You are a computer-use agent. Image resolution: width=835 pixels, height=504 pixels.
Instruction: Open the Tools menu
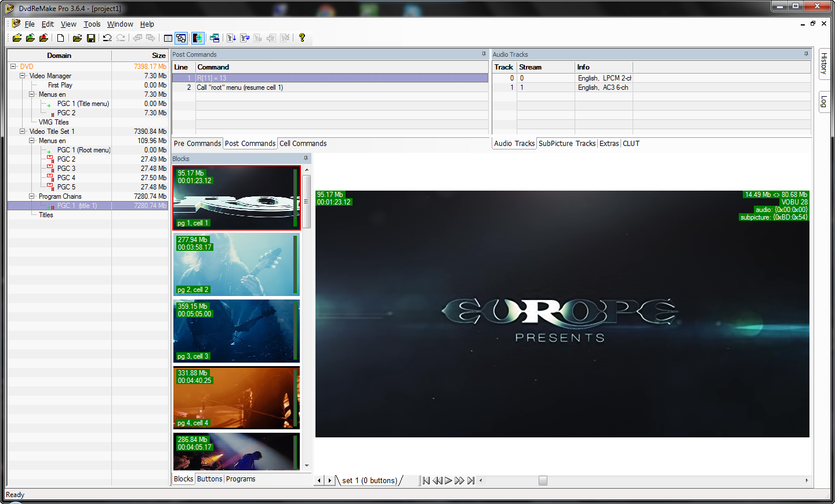(x=92, y=24)
